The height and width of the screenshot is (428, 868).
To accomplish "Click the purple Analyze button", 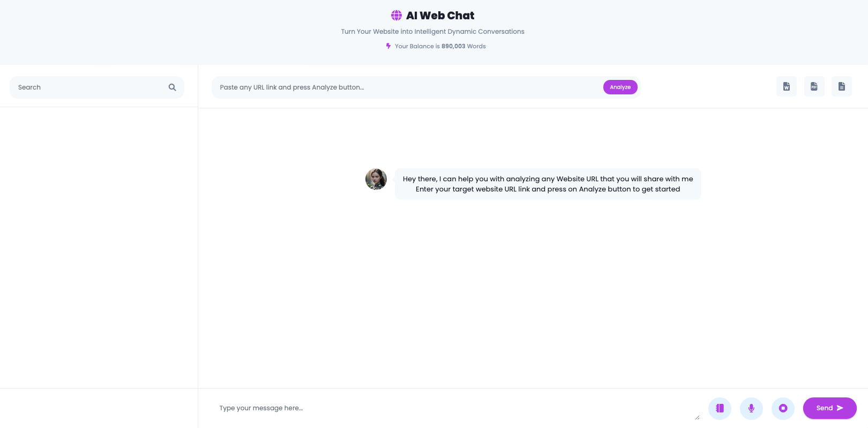I will coord(620,87).
